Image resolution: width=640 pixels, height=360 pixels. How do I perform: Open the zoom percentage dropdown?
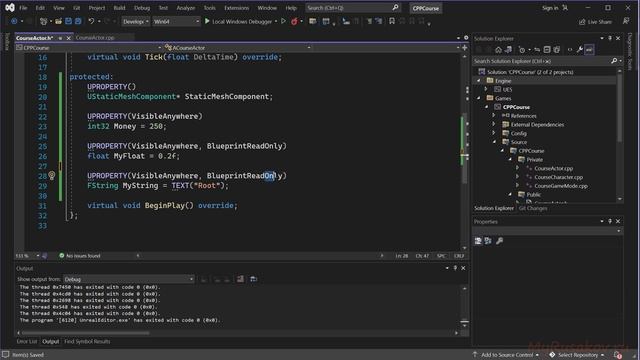[38, 256]
